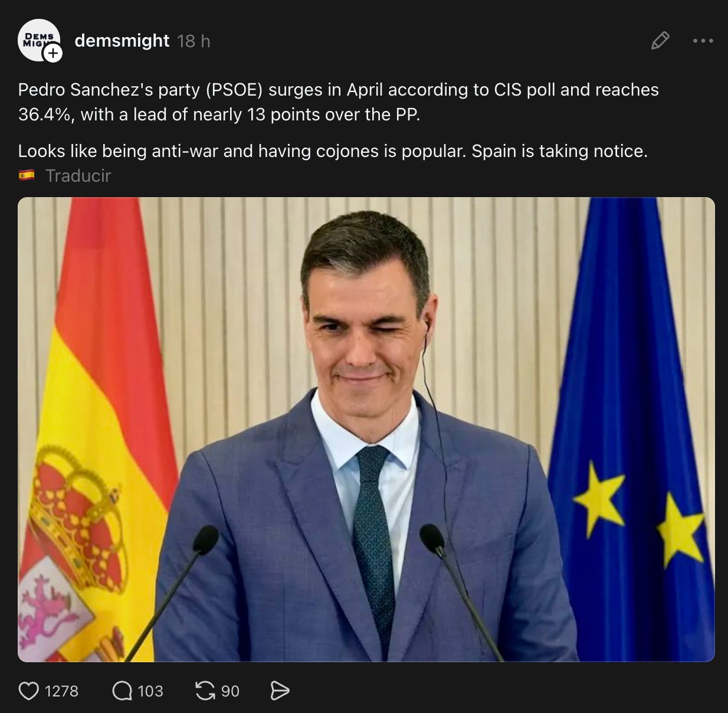
Task: Open the attached Pedro Sanchez photo
Action: point(366,429)
